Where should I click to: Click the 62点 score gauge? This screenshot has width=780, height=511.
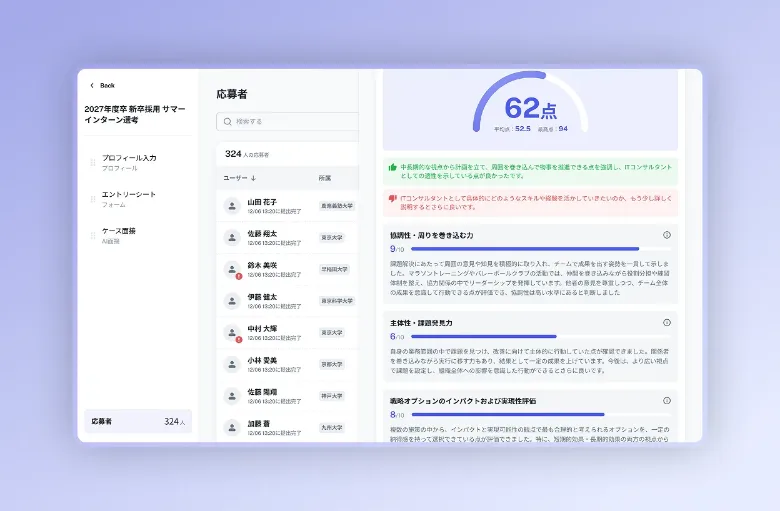pos(530,104)
